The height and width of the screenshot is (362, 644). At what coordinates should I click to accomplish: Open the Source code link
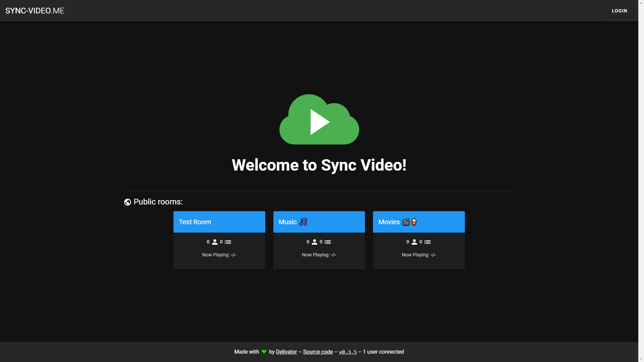click(318, 352)
